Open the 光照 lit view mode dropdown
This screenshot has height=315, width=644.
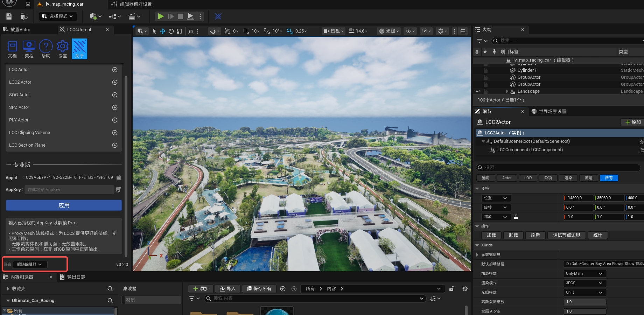click(389, 31)
